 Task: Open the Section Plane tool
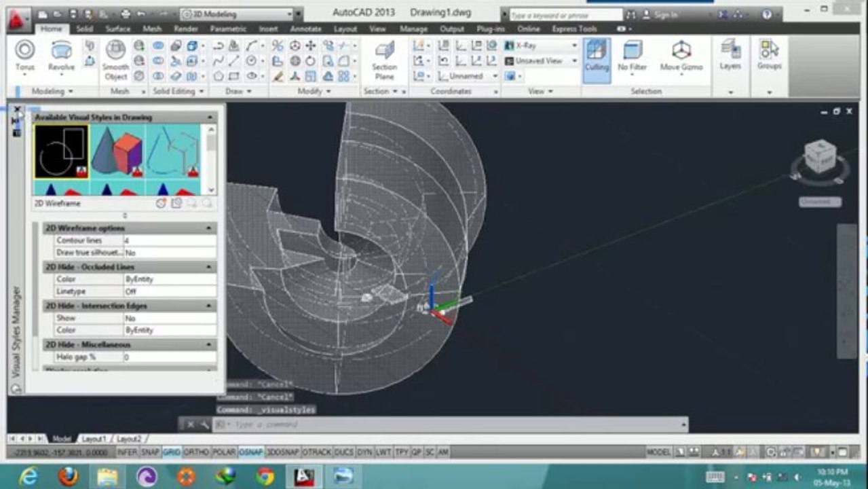coord(384,60)
